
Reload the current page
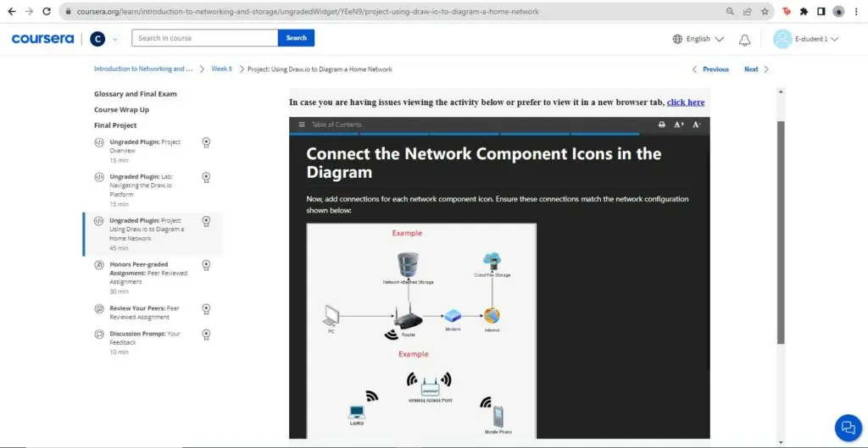tap(47, 11)
